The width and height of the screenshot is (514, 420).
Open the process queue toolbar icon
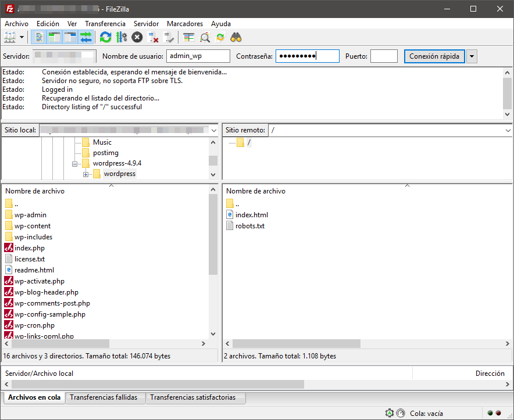(122, 37)
